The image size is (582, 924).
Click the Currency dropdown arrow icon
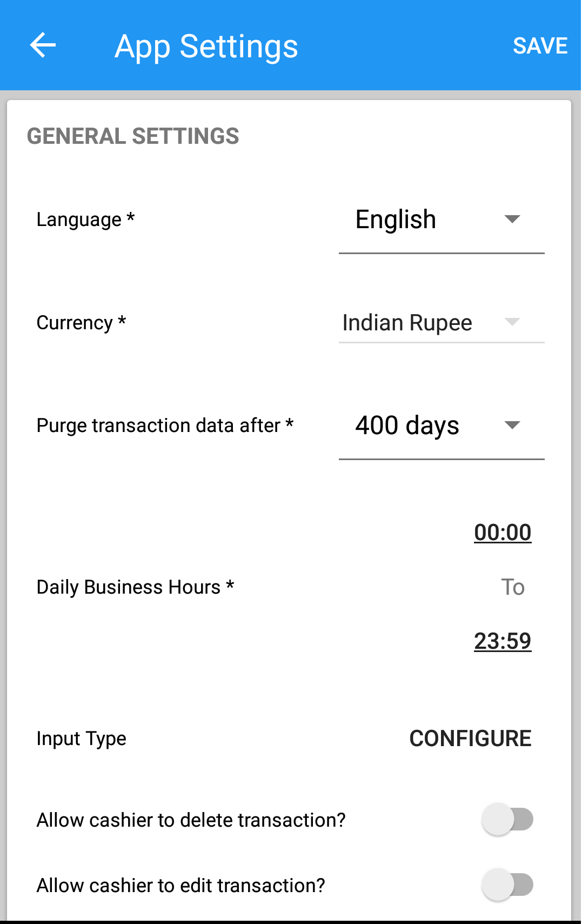pos(512,322)
